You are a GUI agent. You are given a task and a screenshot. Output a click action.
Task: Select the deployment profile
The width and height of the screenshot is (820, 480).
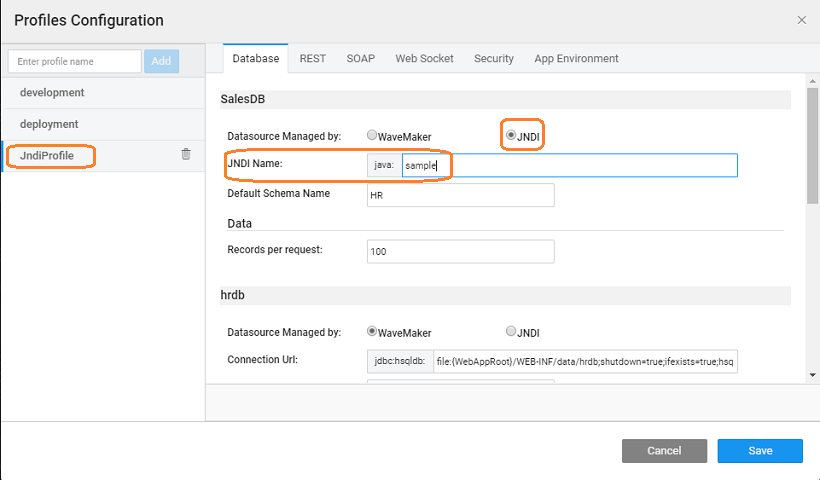click(49, 125)
